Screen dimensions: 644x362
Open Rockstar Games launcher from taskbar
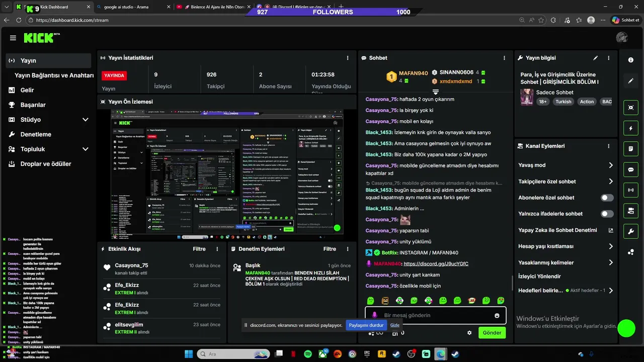pos(381,354)
